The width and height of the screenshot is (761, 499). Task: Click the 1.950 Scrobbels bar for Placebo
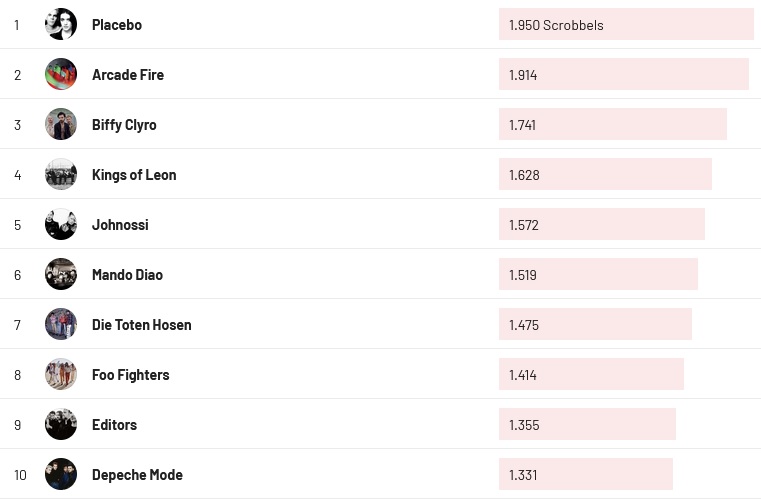(x=626, y=24)
